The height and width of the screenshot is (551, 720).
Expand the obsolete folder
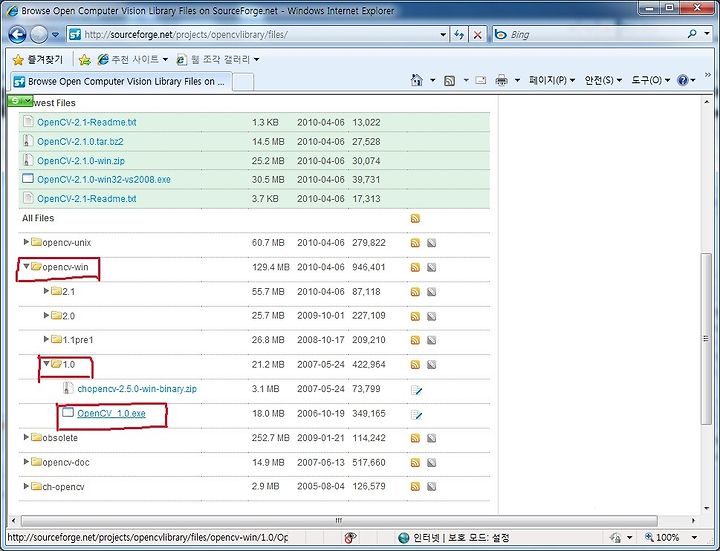pos(26,437)
